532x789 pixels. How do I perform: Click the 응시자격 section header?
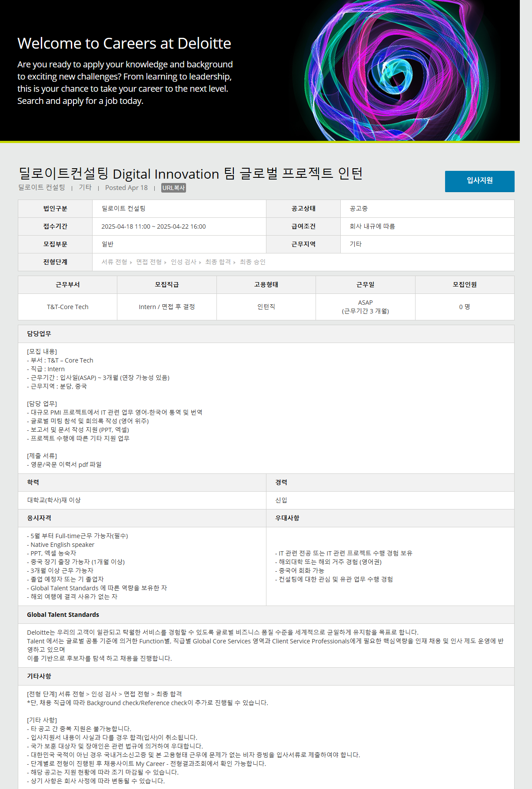coord(142,518)
